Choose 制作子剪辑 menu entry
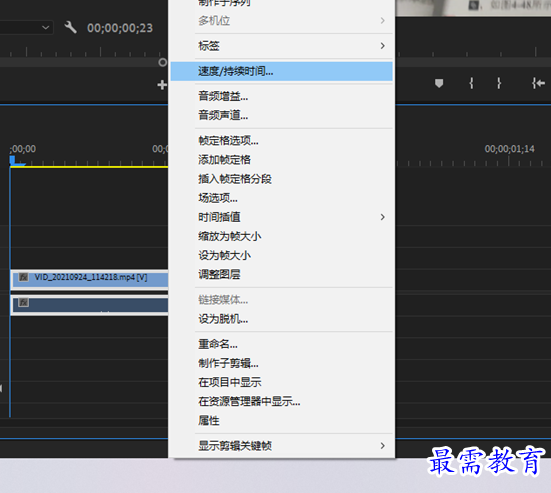551x493 pixels. 281,363
